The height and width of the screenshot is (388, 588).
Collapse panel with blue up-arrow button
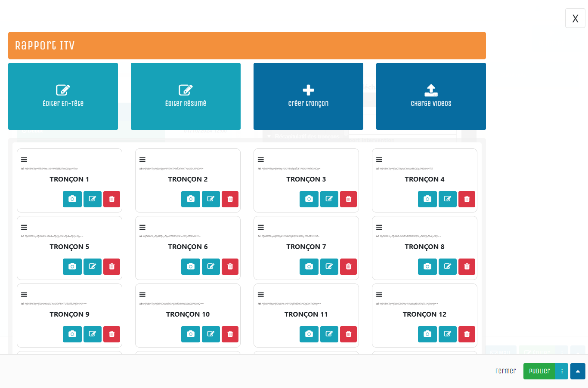point(578,371)
